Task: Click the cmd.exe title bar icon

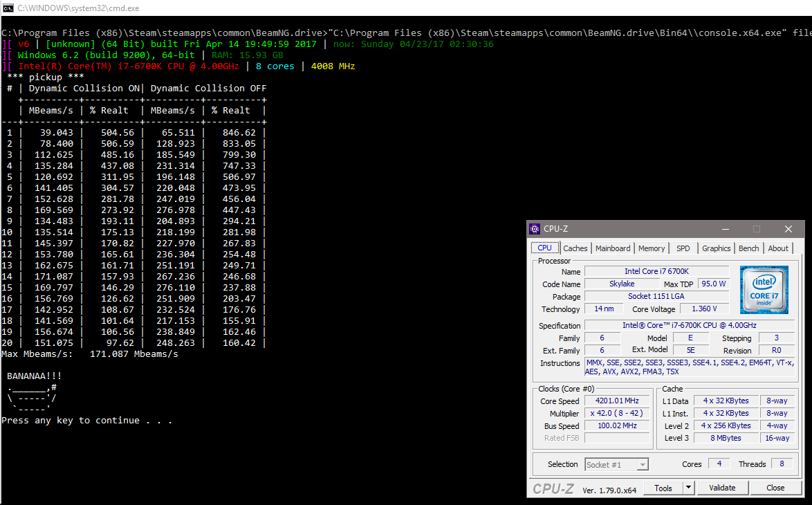Action: [x=8, y=8]
